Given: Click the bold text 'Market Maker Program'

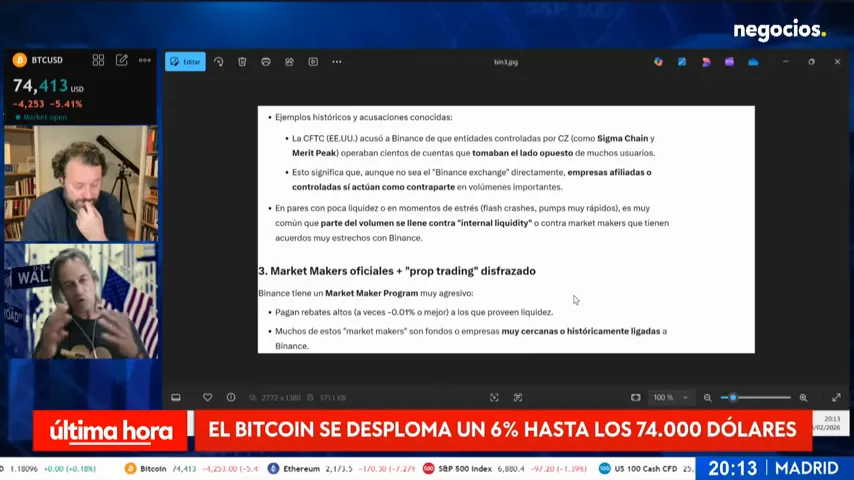Looking at the screenshot, I should click(371, 293).
